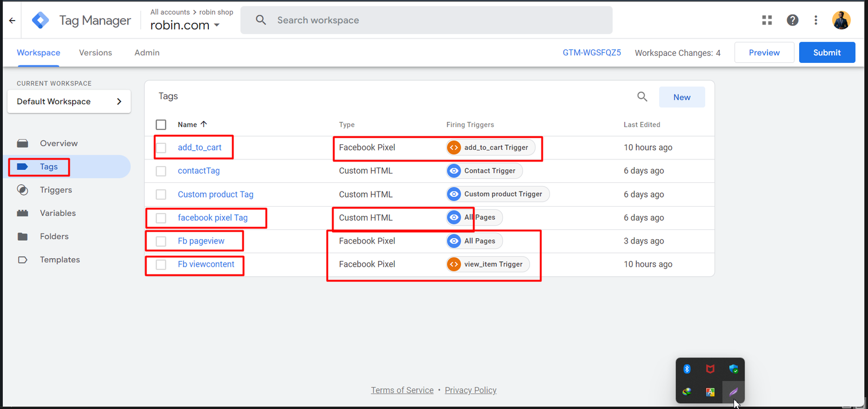Tick the Custom product Tag checkbox
Viewport: 868px width, 409px height.
click(x=161, y=195)
